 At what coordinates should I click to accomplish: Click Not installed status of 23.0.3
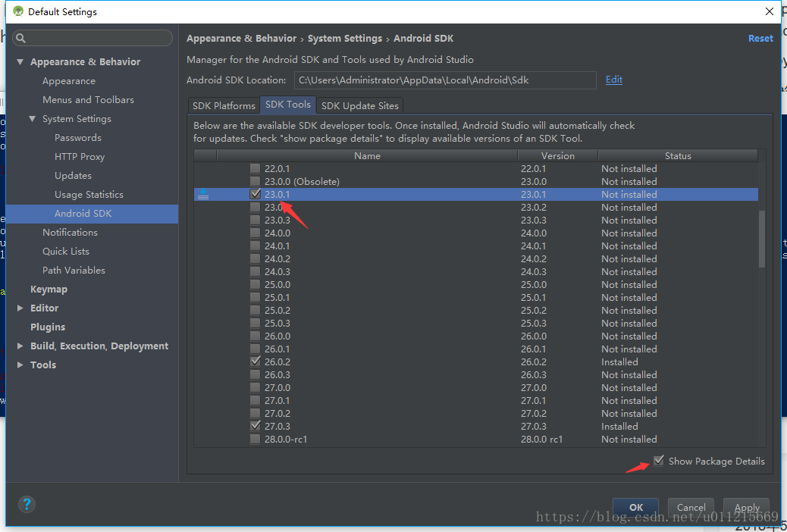pos(629,221)
